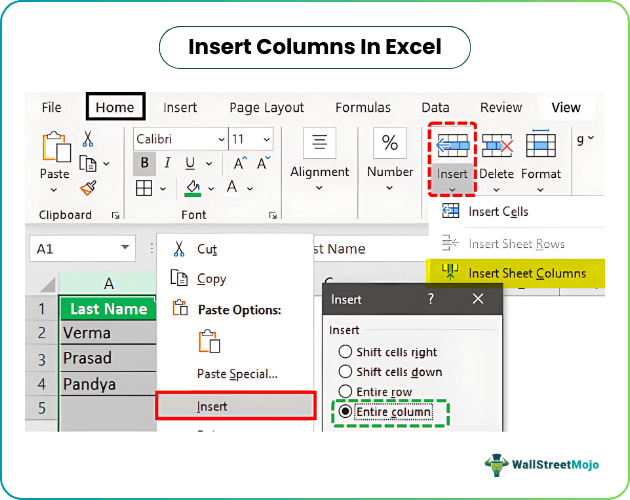630x500 pixels.
Task: Click the Insert Sheet Columns icon
Action: click(x=450, y=272)
